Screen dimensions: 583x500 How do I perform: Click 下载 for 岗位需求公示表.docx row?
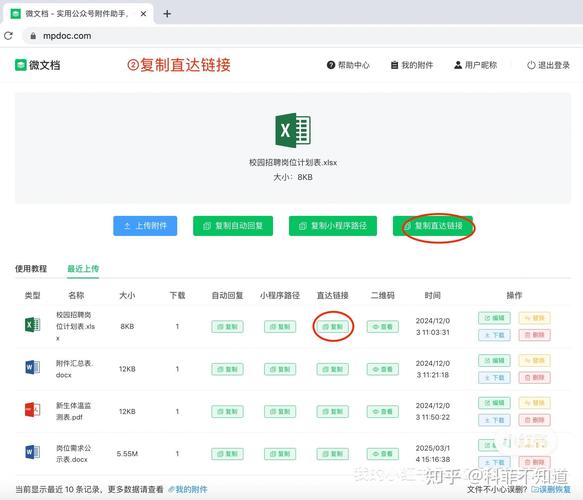(494, 462)
